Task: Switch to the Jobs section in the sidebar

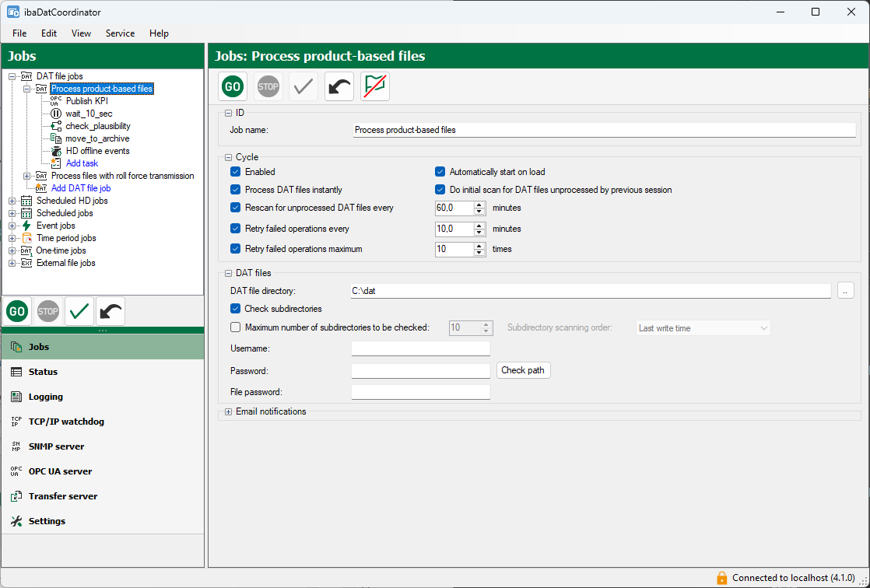Action: pos(103,347)
